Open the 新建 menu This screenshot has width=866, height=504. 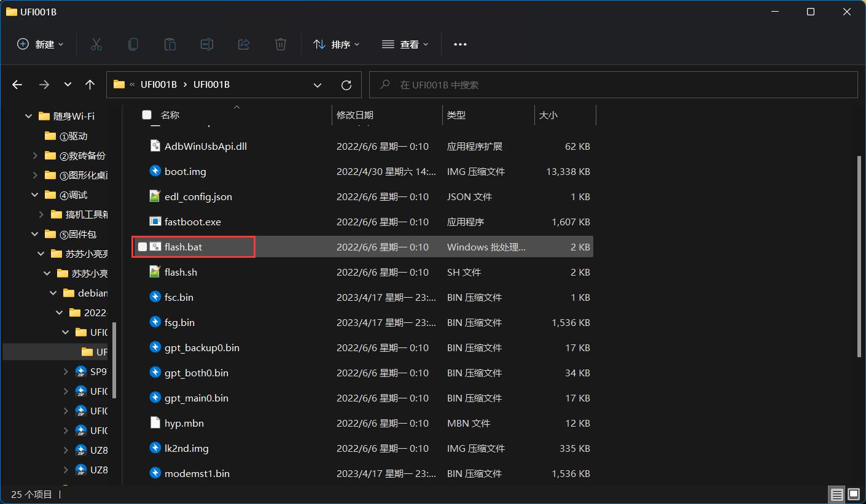39,44
